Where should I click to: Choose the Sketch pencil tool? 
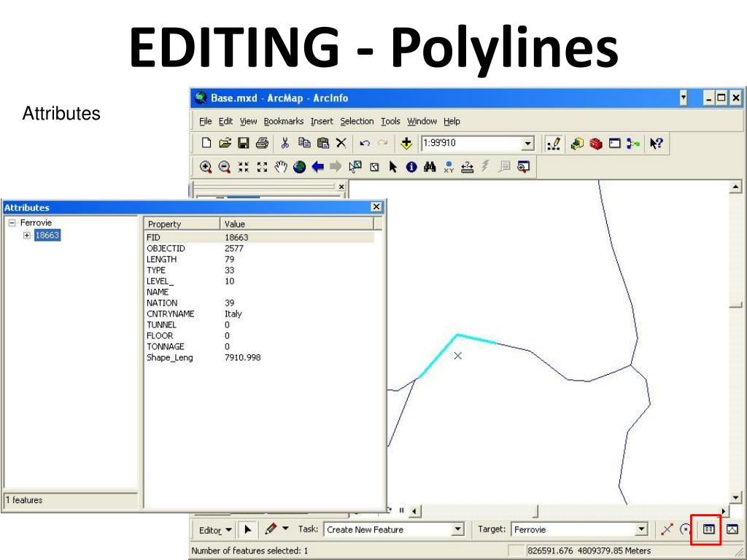pyautogui.click(x=271, y=529)
